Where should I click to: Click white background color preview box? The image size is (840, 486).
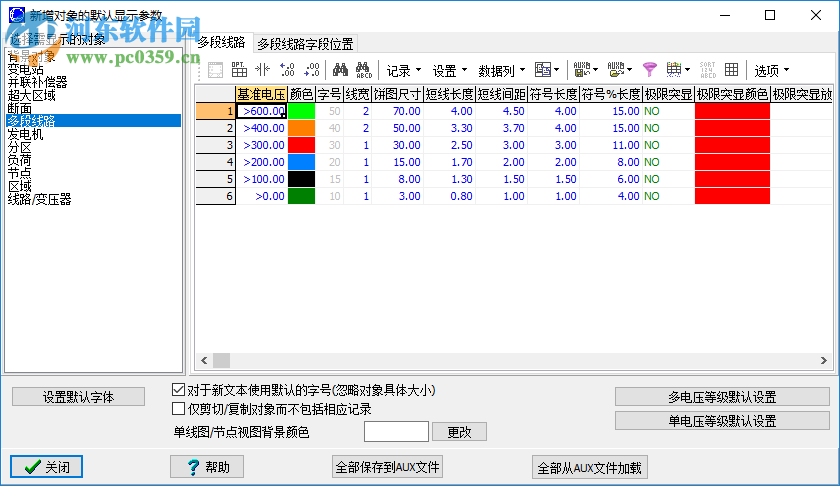[x=396, y=431]
